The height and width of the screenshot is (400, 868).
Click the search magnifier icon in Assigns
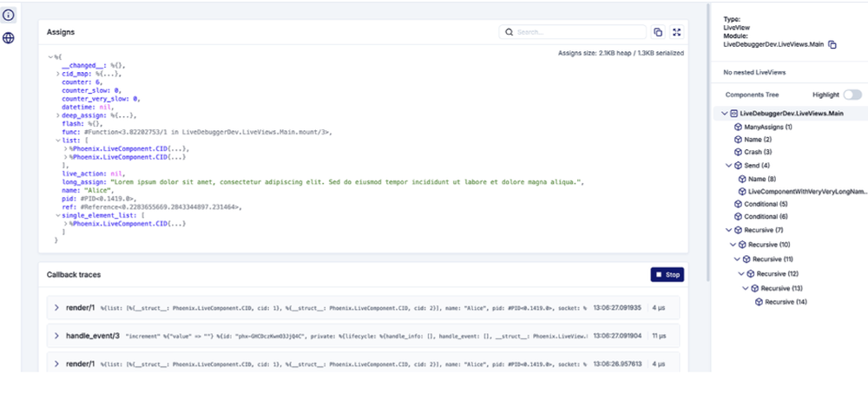(x=510, y=32)
